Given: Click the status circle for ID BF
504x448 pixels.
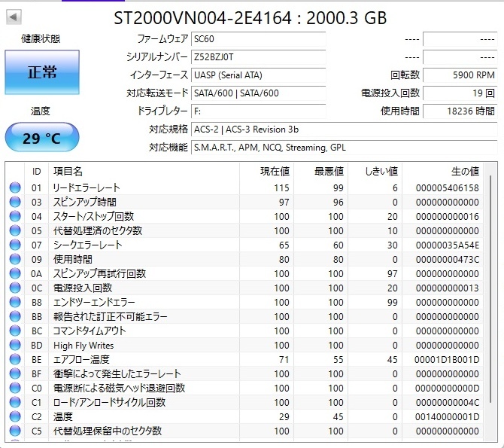Looking at the screenshot, I should (x=15, y=373).
